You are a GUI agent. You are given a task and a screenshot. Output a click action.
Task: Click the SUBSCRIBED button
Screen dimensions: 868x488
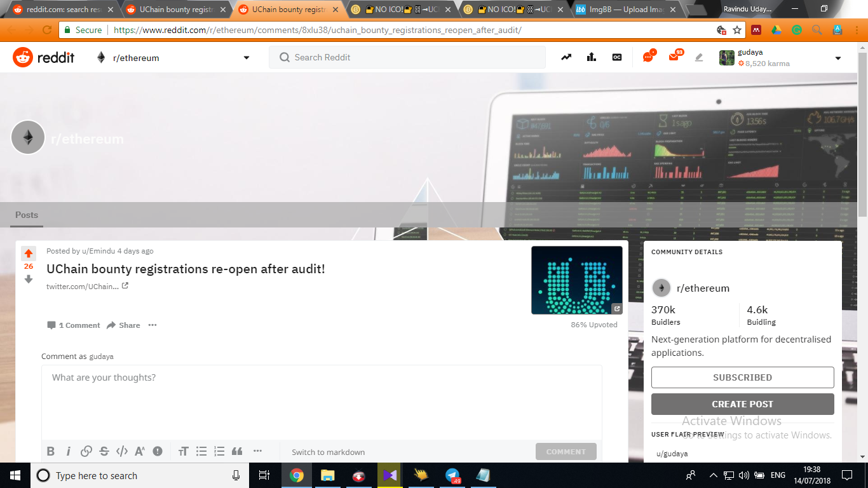(743, 377)
